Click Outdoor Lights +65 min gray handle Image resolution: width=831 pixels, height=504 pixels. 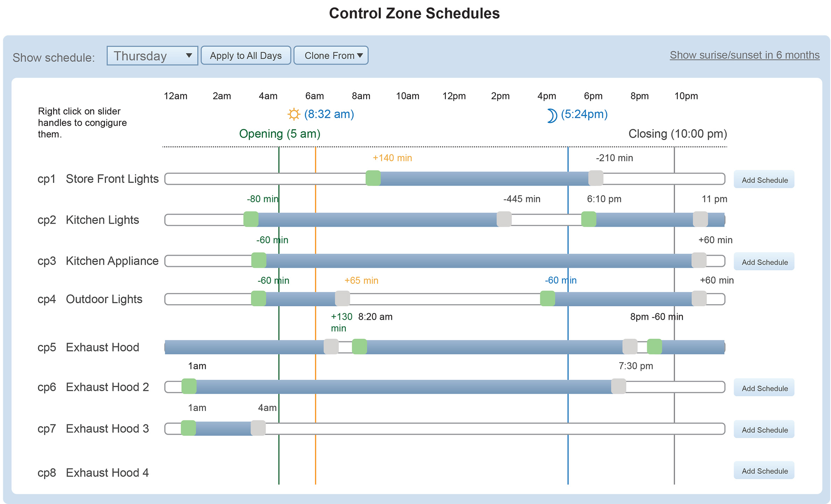coord(342,299)
